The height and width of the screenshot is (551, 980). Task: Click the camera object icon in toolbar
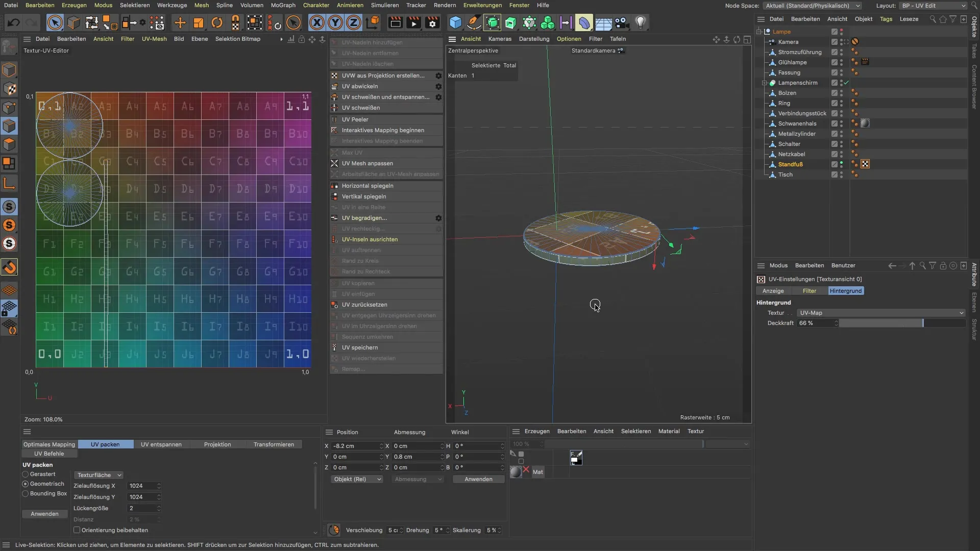[621, 23]
